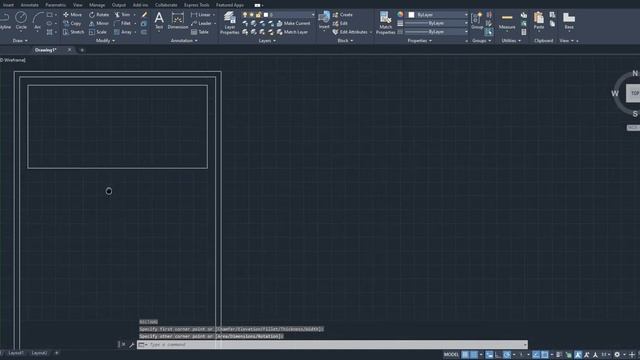Choose the Move tool in Modify panel
Screen dimensions: 640x360
[x=72, y=15]
